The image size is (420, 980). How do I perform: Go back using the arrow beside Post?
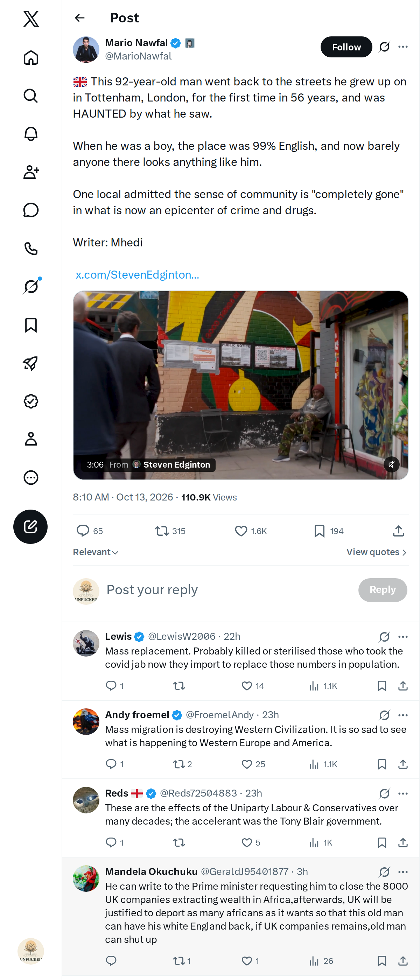click(79, 18)
